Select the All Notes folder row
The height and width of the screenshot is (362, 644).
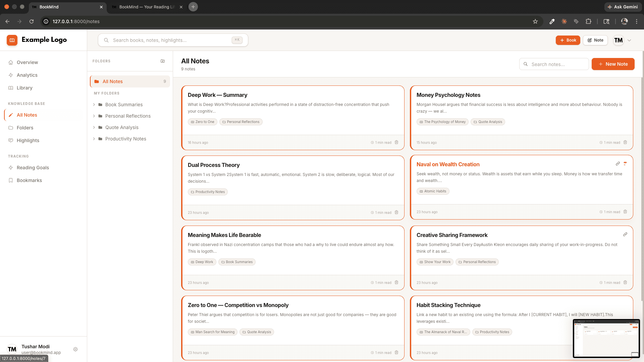(x=130, y=81)
